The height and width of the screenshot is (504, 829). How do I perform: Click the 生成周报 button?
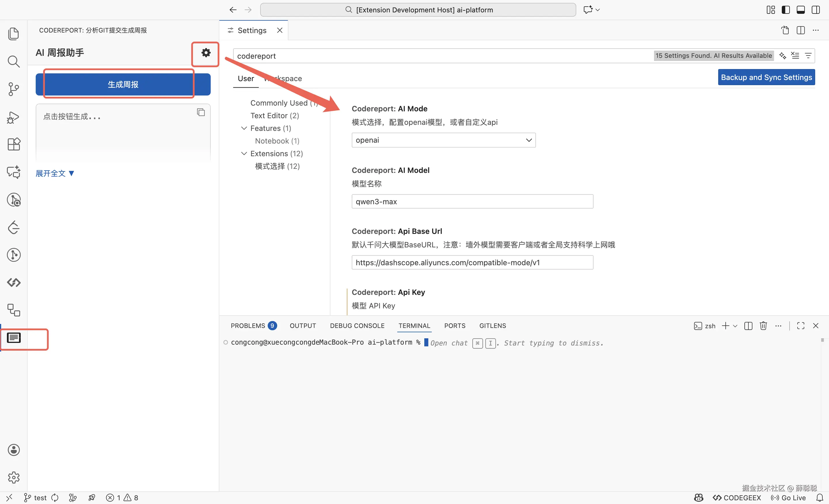coord(123,84)
